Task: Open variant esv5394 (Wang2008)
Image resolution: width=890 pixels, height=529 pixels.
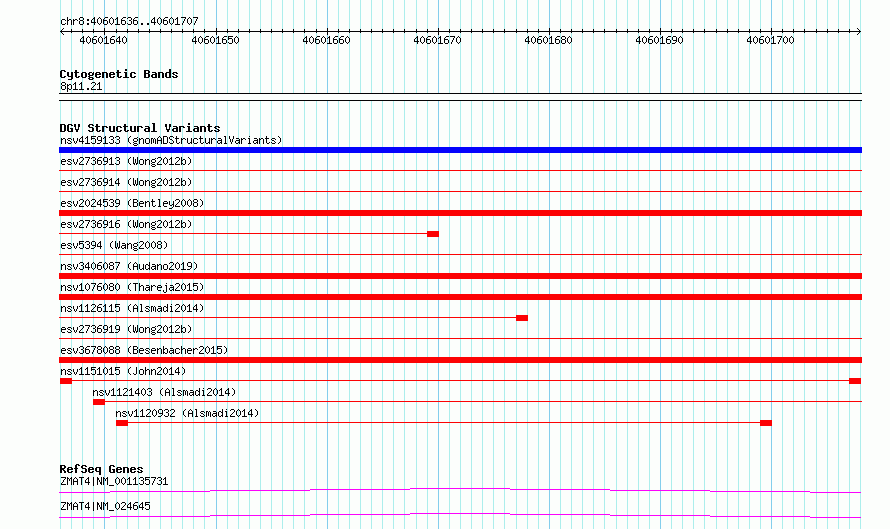Action: pos(114,245)
